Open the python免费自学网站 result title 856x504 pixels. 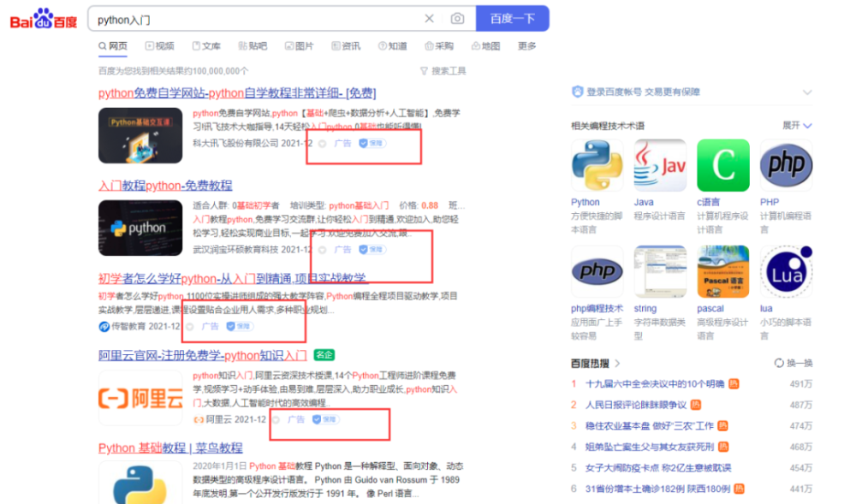tap(237, 93)
